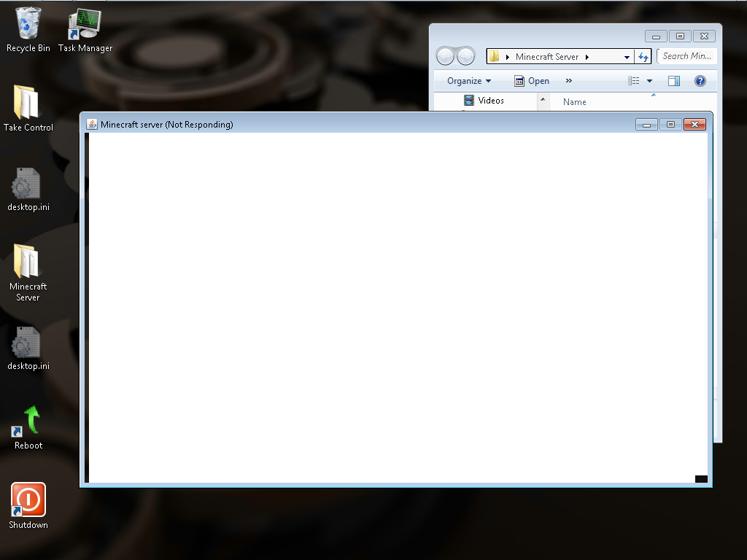Click the Minecraft Server breadcrumb segment
This screenshot has width=747, height=560.
[x=547, y=57]
